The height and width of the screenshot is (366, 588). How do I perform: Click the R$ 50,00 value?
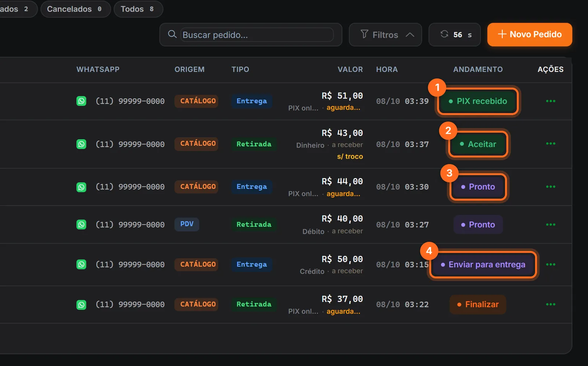tap(342, 259)
